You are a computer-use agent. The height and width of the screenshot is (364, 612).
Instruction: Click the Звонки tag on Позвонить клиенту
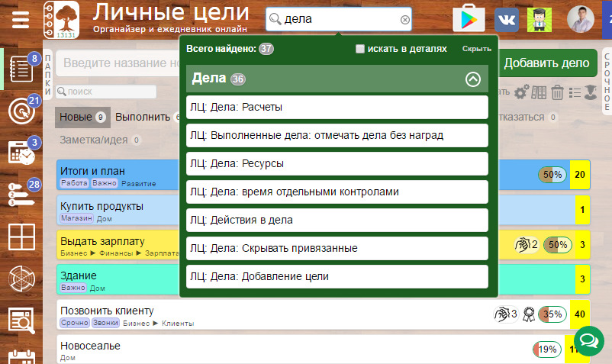click(106, 323)
